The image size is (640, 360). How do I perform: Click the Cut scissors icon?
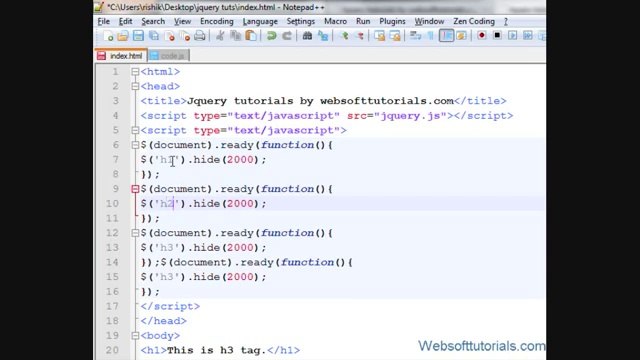point(220,36)
